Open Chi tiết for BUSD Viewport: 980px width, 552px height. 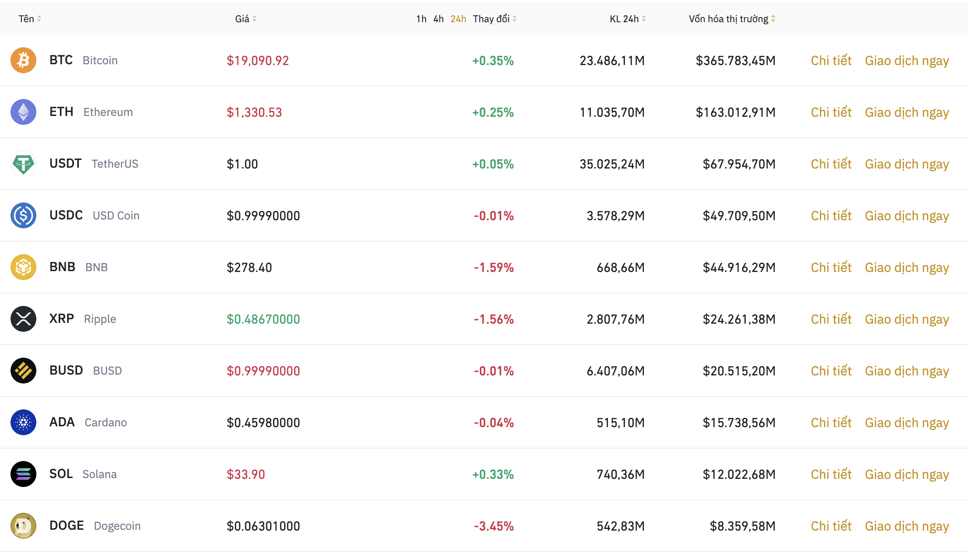831,371
